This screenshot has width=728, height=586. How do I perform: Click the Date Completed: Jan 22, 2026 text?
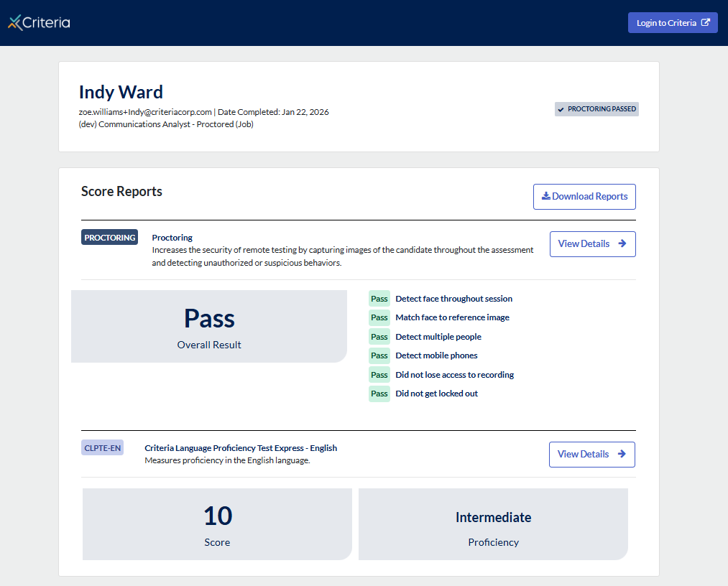coord(273,112)
